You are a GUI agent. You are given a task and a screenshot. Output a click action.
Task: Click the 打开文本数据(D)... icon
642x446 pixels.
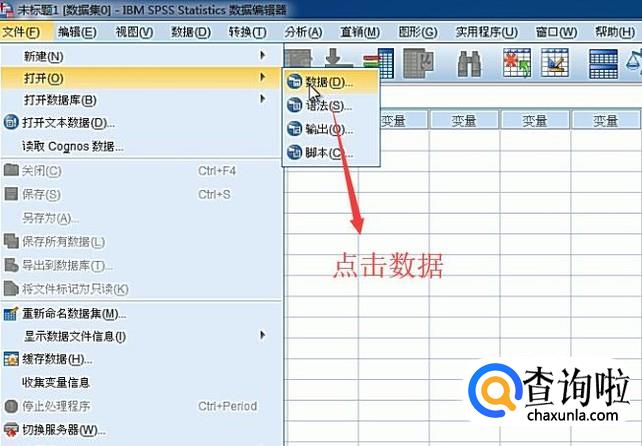click(11, 122)
